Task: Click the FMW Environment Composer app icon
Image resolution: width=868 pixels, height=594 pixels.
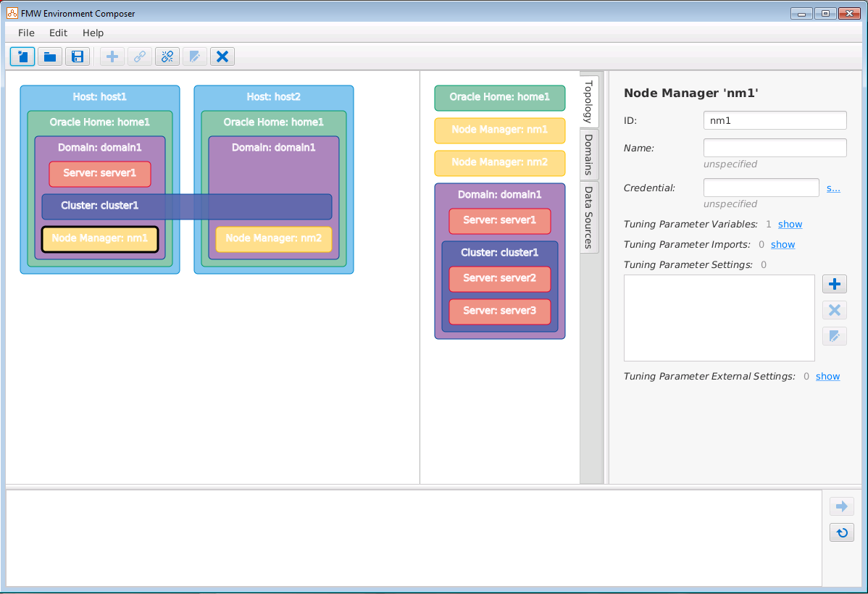Action: [12, 13]
